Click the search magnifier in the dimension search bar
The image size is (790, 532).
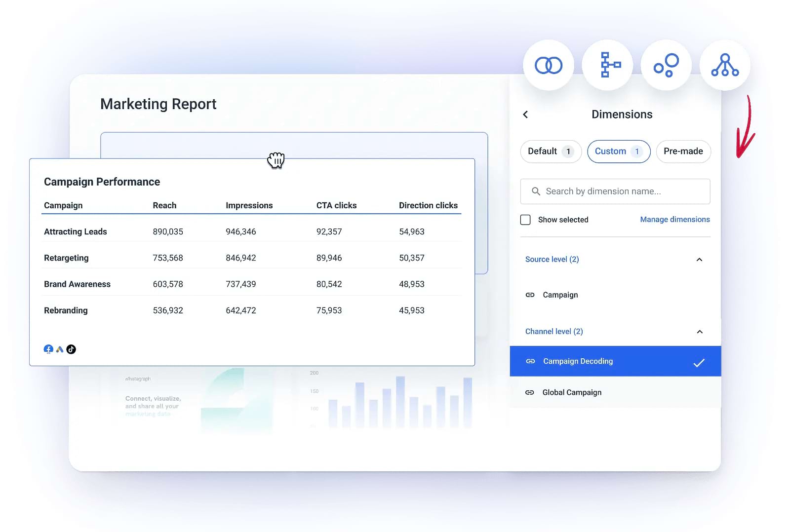point(536,191)
